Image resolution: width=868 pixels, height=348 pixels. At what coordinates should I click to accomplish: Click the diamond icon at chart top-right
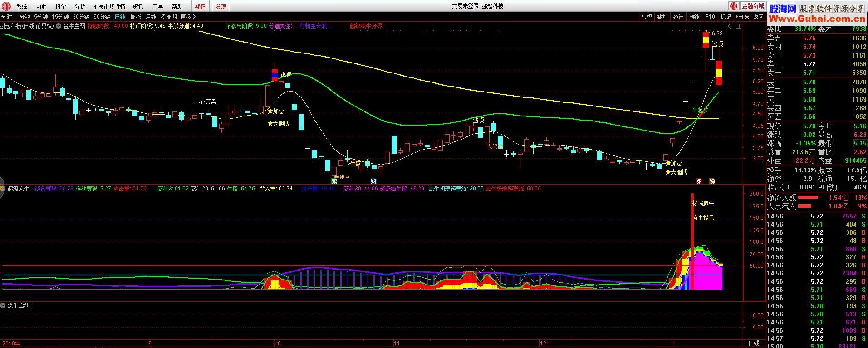click(x=731, y=26)
